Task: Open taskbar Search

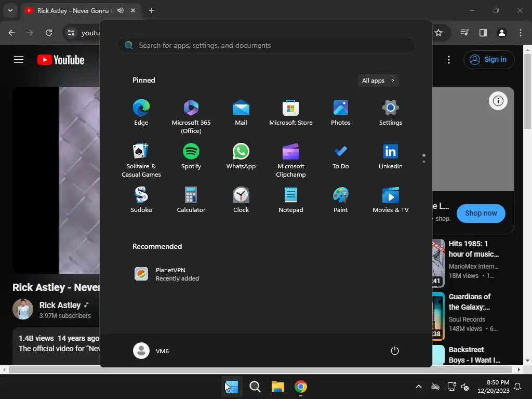Action: pyautogui.click(x=255, y=387)
